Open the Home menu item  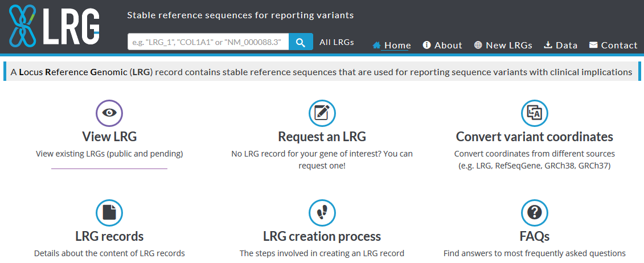[392, 46]
